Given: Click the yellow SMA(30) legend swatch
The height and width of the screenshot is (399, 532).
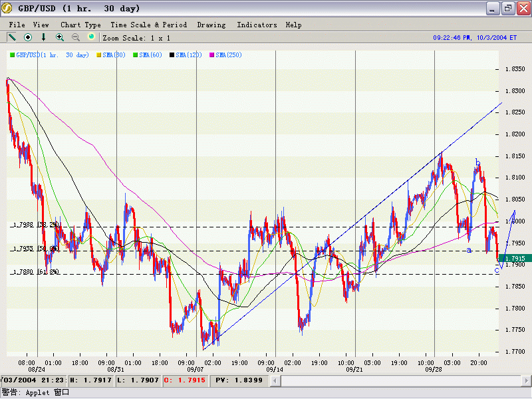Looking at the screenshot, I should click(x=99, y=55).
